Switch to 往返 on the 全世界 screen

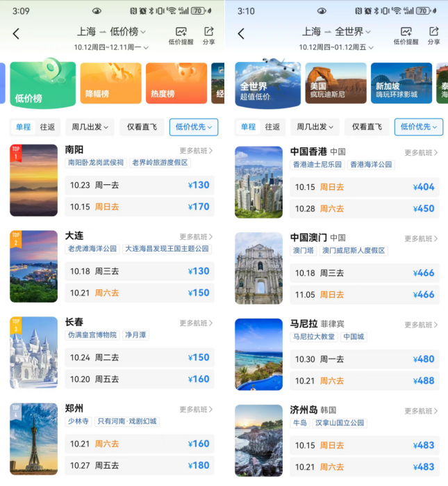click(272, 127)
